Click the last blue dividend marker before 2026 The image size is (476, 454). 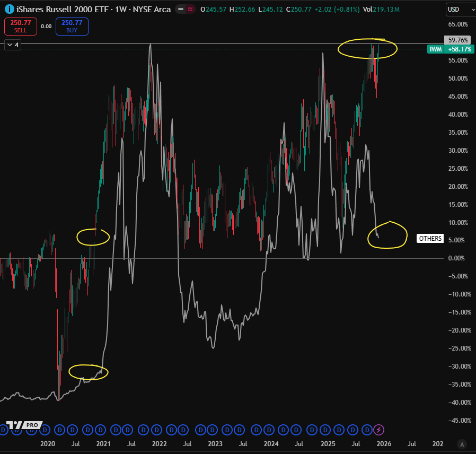[x=367, y=430]
